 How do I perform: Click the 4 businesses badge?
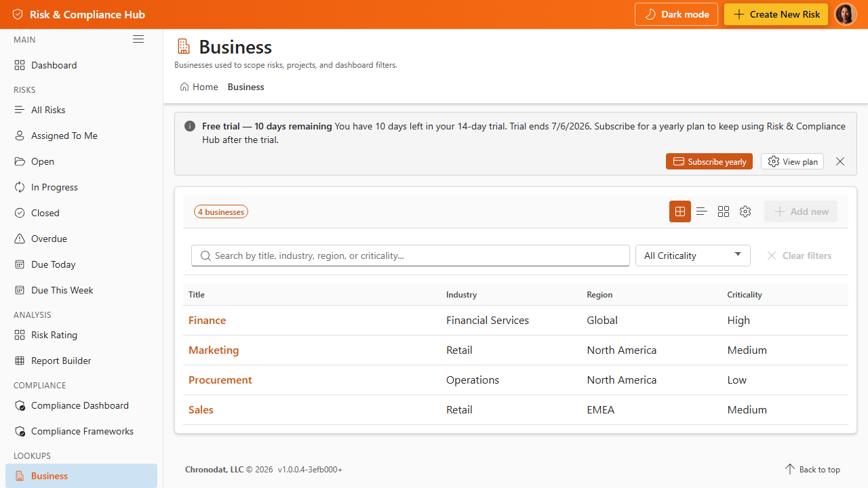[221, 211]
